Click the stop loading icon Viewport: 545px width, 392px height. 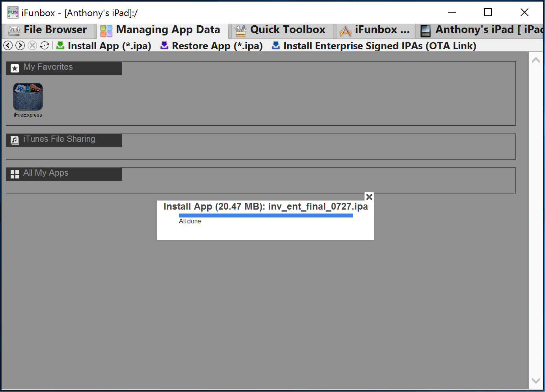[x=32, y=46]
